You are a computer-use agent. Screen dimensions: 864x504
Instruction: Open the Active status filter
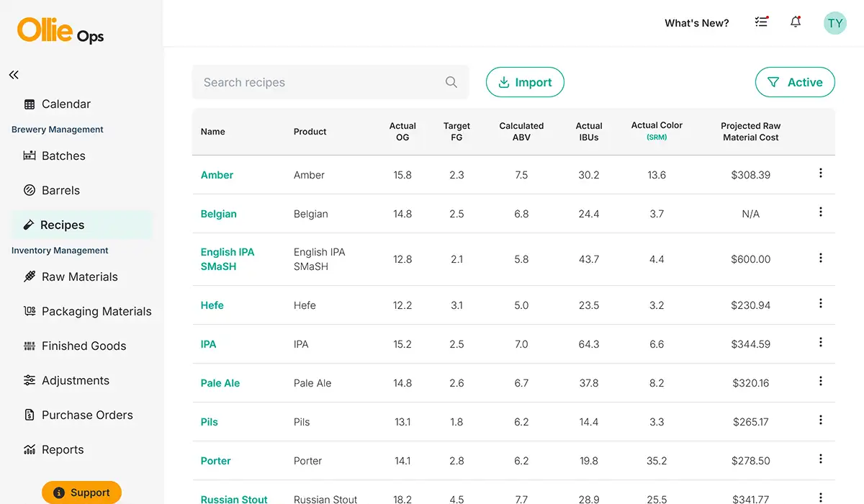pos(795,82)
